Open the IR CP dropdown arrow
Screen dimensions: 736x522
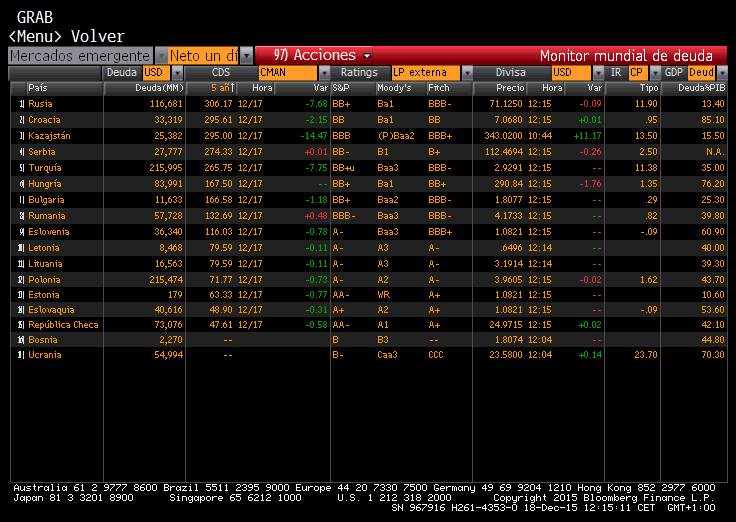point(655,73)
